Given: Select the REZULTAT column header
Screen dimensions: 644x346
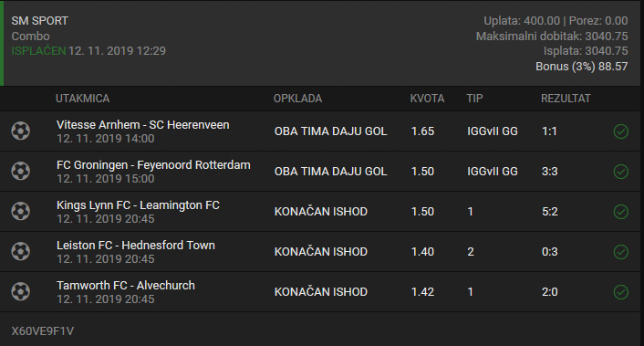Looking at the screenshot, I should [x=566, y=99].
